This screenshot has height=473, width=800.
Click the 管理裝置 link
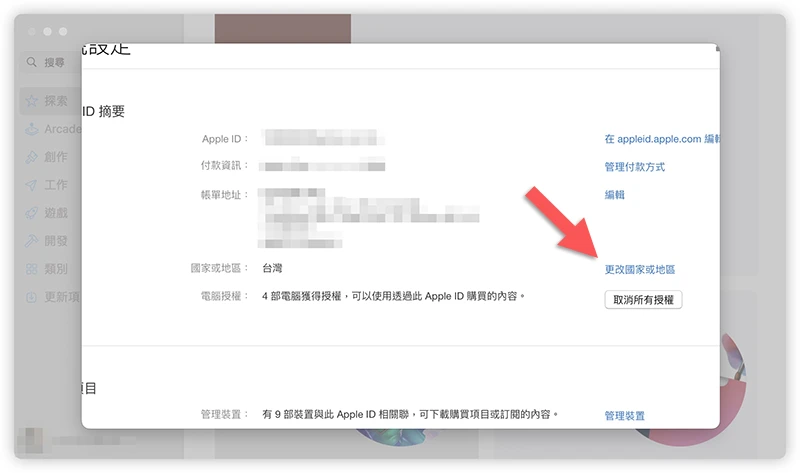pyautogui.click(x=624, y=416)
